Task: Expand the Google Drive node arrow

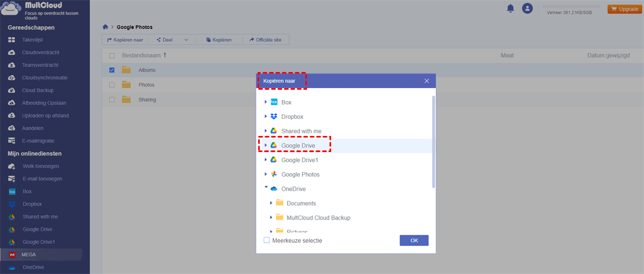Action: coord(265,146)
